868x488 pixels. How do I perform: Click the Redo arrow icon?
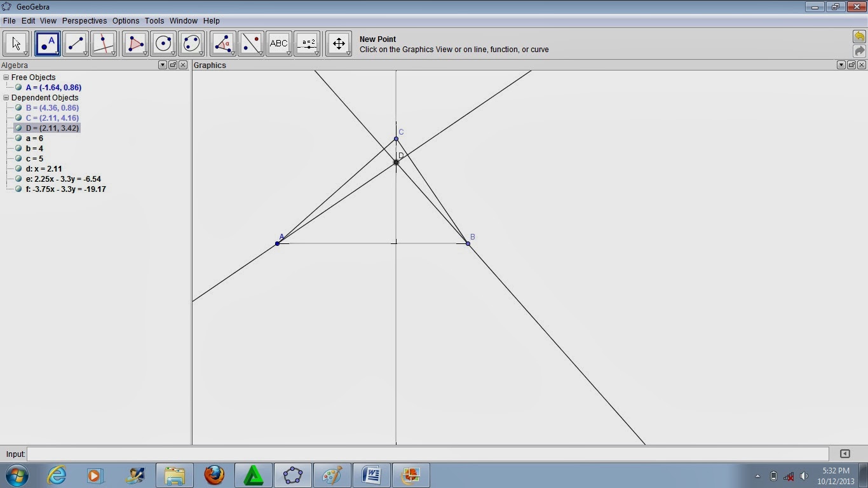[x=859, y=51]
